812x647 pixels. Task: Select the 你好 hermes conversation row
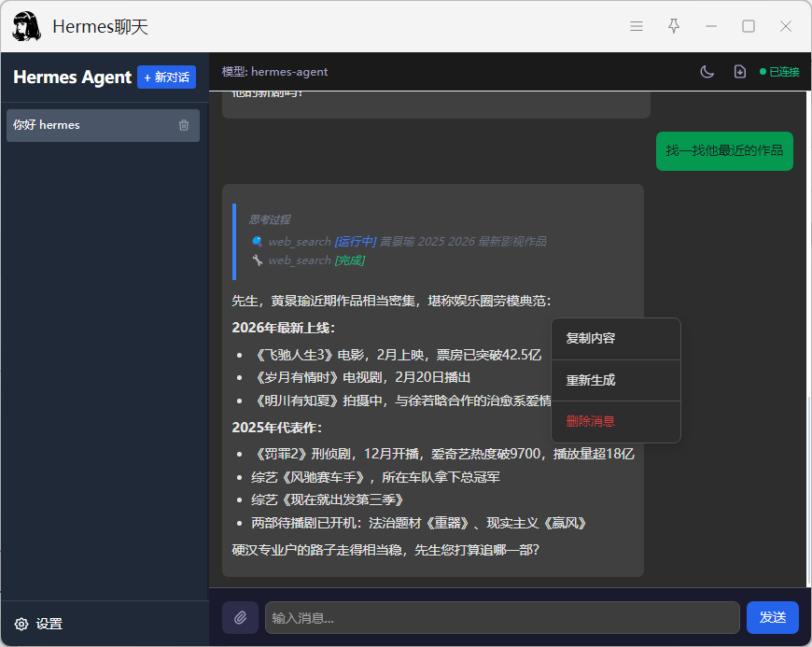[103, 125]
